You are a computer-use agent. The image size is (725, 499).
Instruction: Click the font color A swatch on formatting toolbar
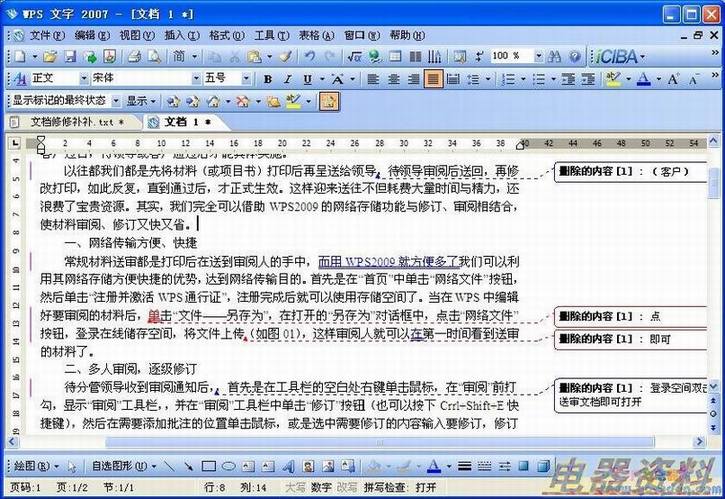644,80
